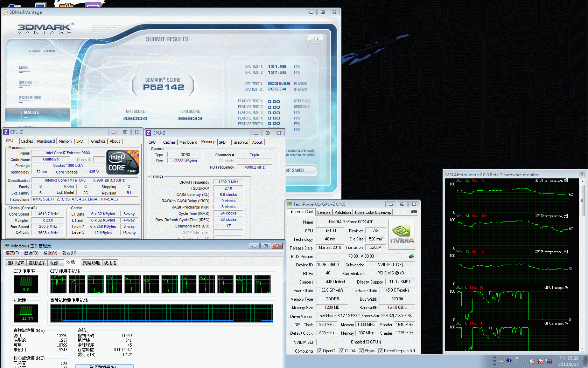Screen dimensions: 588x368
Task: Open OPTIONS in 3DMark sidebar
Action: pyautogui.click(x=25, y=83)
